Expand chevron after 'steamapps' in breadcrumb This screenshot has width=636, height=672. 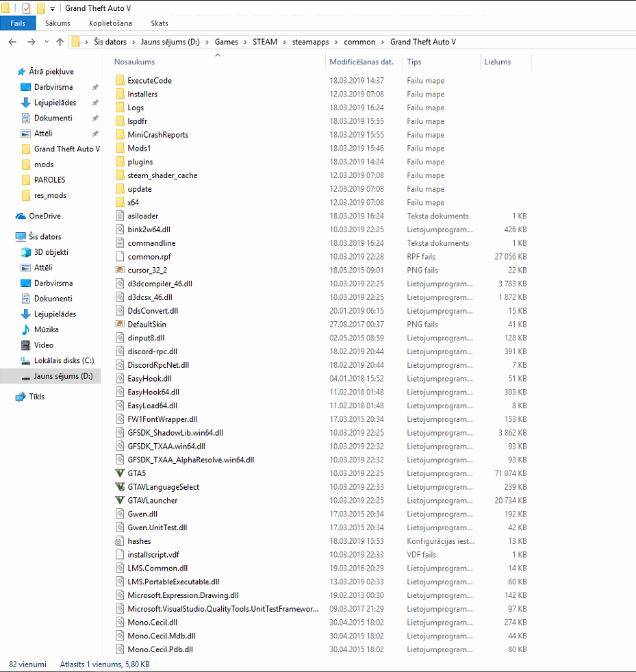coord(336,42)
